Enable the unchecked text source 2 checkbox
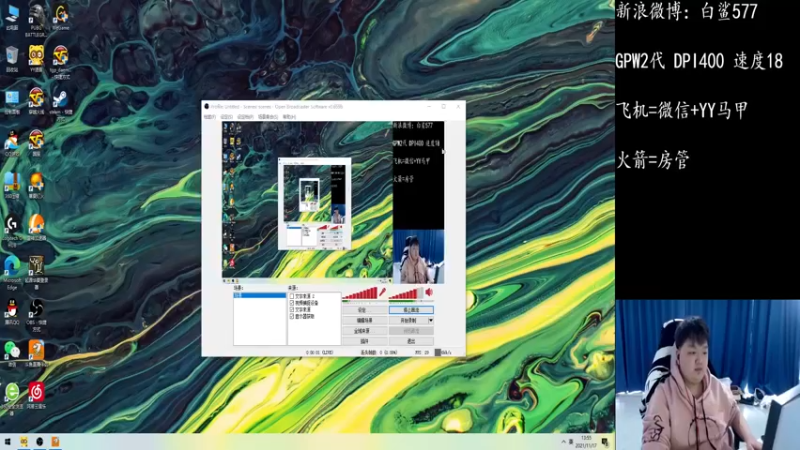 [x=292, y=296]
